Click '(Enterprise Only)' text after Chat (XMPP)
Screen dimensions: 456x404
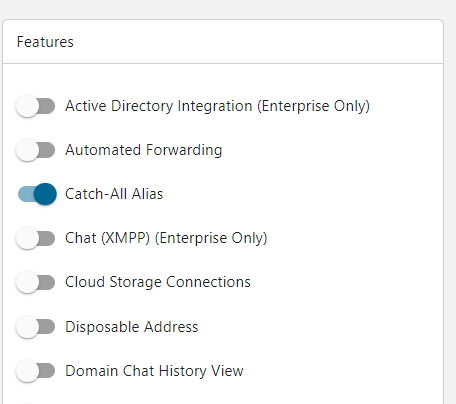click(211, 238)
